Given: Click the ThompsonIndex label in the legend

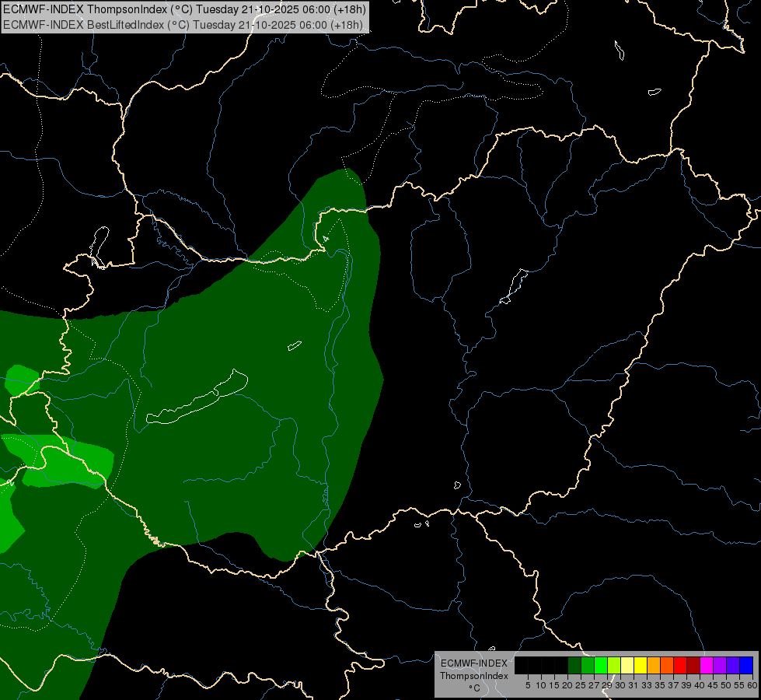Looking at the screenshot, I should point(474,676).
